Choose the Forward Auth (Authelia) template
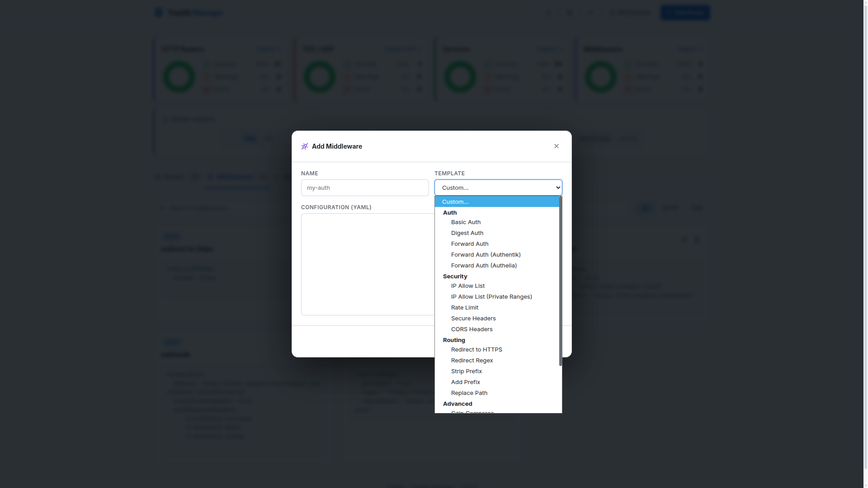This screenshot has height=488, width=868. [484, 265]
